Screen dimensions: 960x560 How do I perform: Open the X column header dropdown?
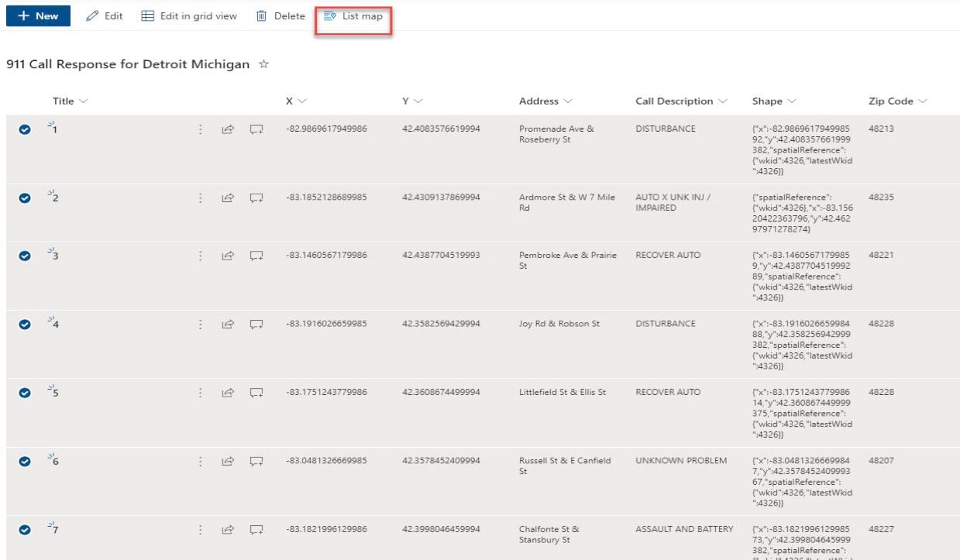[x=296, y=101]
